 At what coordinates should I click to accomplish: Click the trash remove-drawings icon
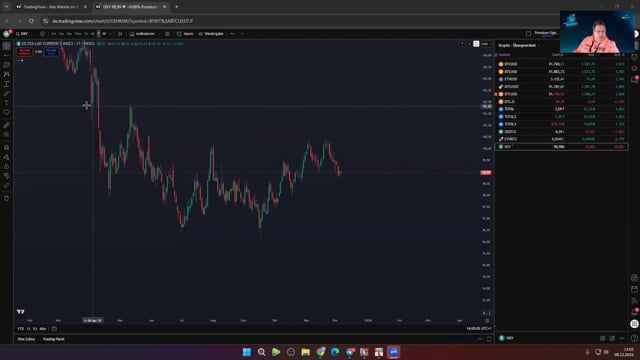point(7,198)
